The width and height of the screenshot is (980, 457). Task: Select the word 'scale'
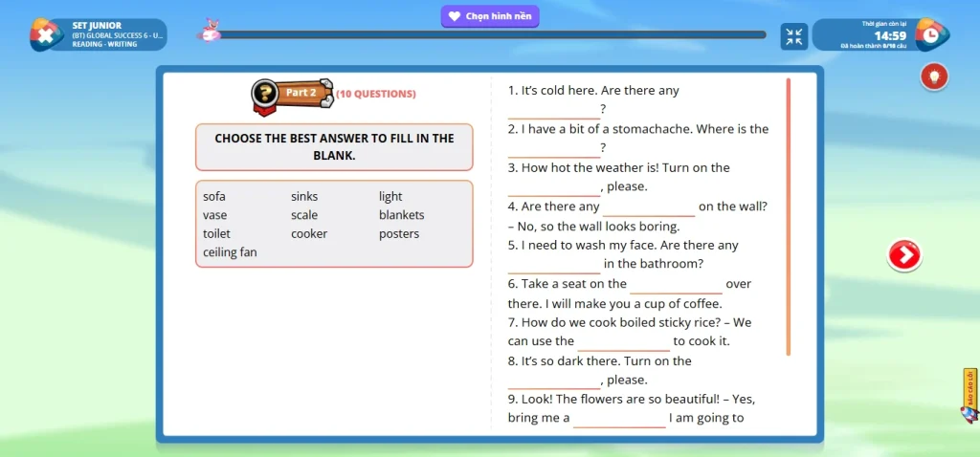pyautogui.click(x=304, y=215)
